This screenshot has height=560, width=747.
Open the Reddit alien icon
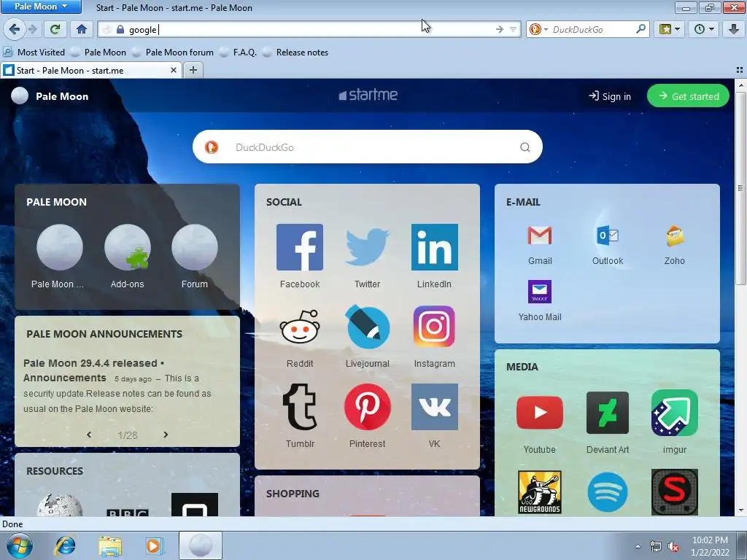tap(300, 327)
